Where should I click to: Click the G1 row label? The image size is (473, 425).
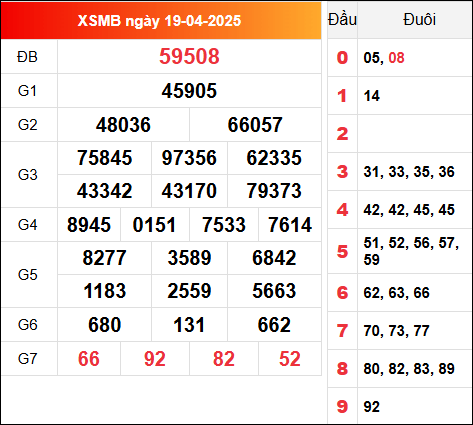27,91
